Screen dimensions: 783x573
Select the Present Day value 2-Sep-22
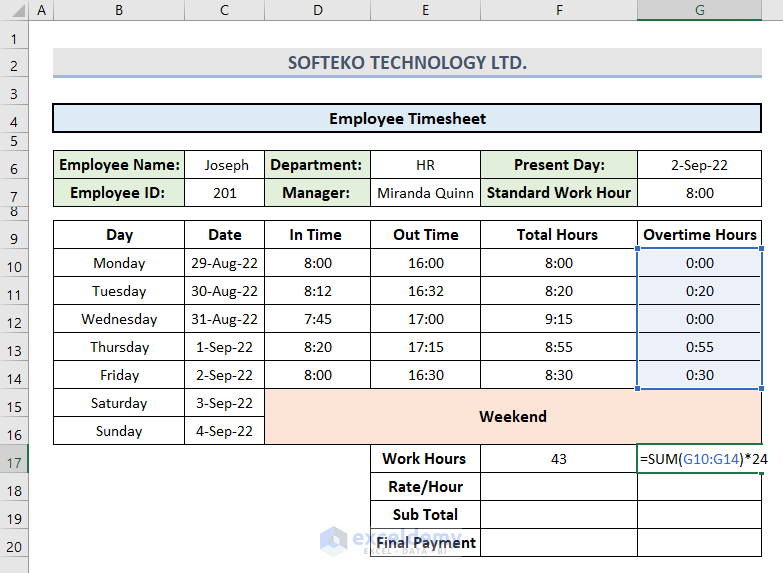[x=700, y=165]
